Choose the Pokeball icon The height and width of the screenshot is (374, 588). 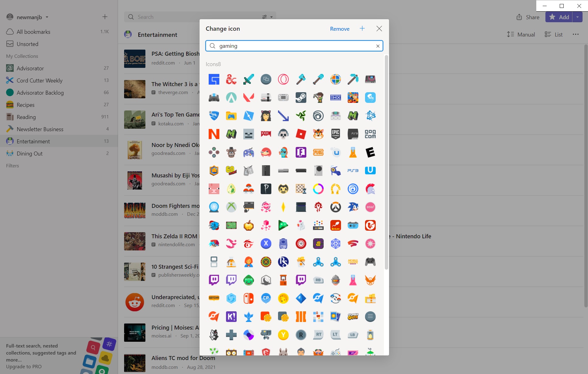pos(249,189)
